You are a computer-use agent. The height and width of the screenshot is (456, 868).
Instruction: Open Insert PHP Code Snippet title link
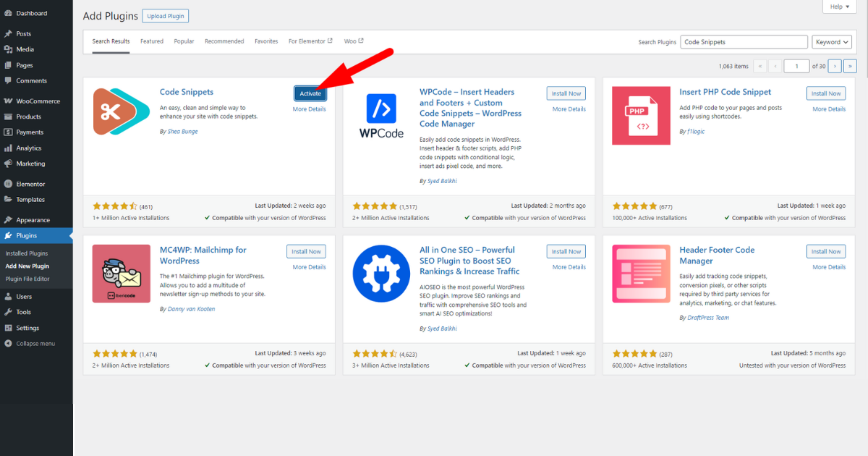[726, 92]
